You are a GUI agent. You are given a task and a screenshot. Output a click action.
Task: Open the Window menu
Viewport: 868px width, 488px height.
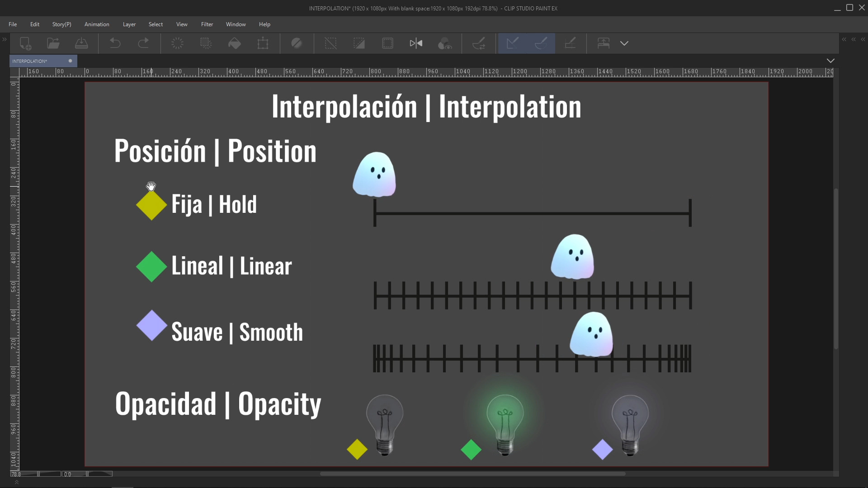[x=236, y=24]
